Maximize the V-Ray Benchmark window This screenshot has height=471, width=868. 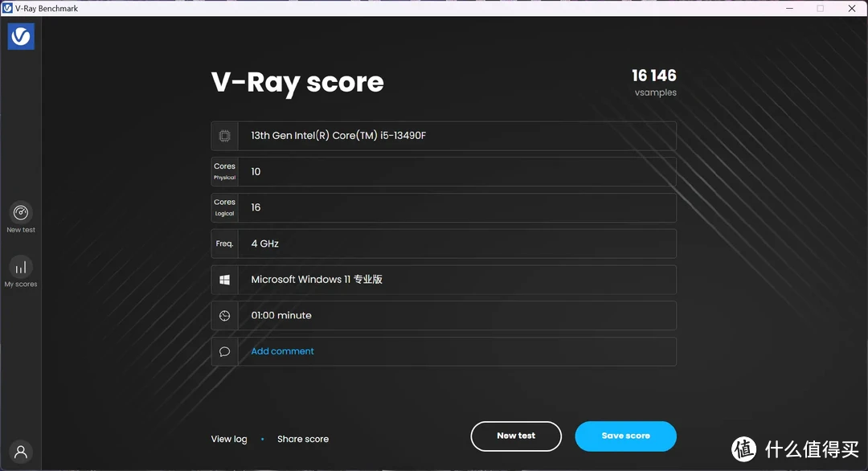(821, 8)
